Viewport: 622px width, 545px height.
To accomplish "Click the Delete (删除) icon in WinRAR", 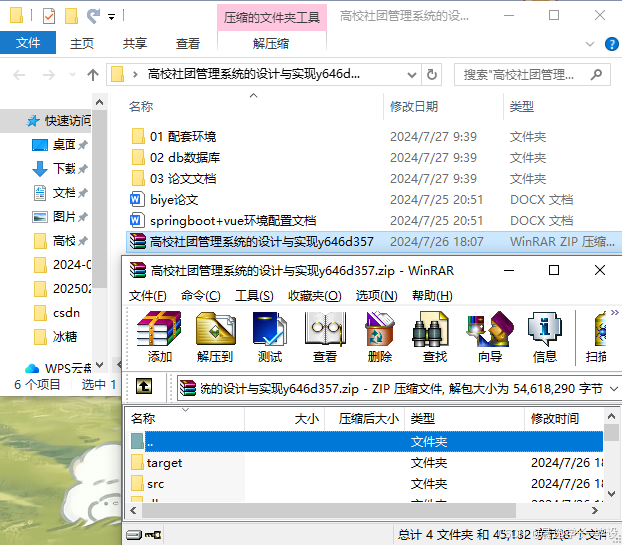I will point(380,337).
